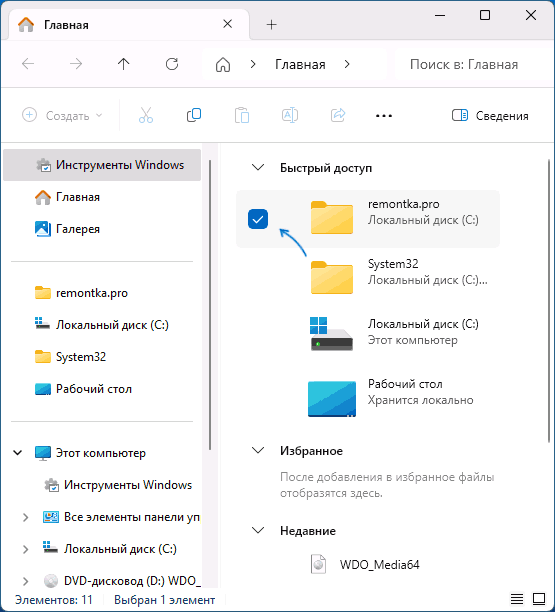Screen dimensions: 555x612
Task: Collapse the Этот компьютер tree node
Action: (x=18, y=453)
